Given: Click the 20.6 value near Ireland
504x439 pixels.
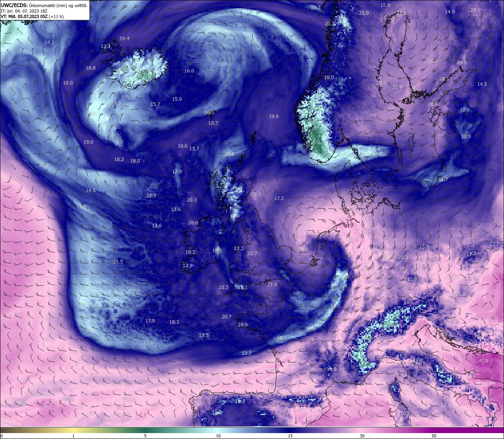Looking at the screenshot, I should click(193, 222).
